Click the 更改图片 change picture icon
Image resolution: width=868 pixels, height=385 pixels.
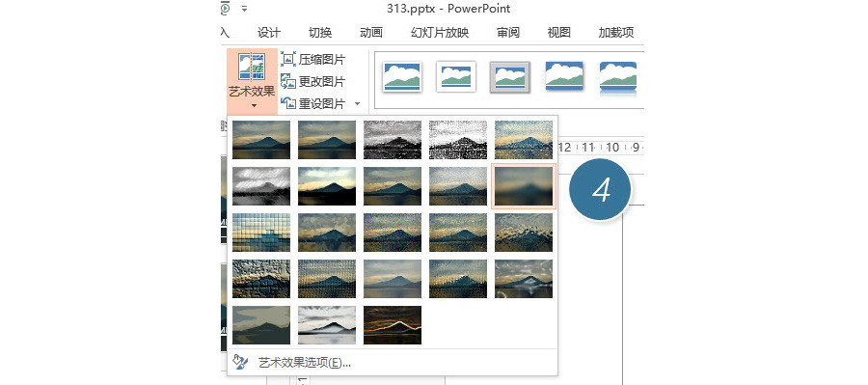coord(288,81)
